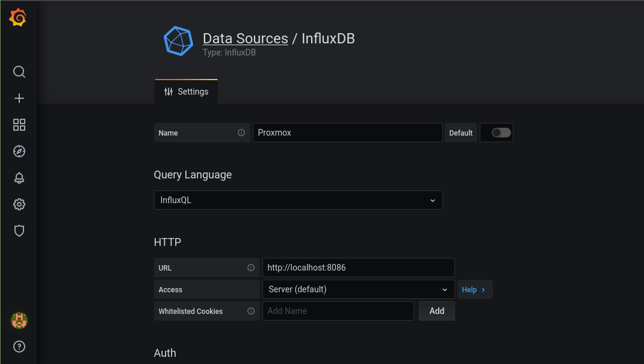Open the Access Server (default) dropdown
The image size is (644, 364).
coord(358,289)
